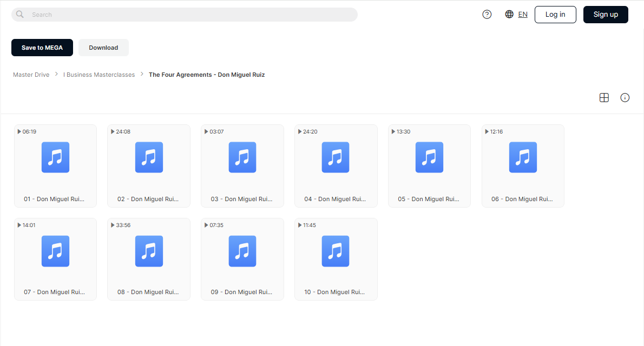Select file name 01 - Don Miguel Rui...

pos(54,199)
